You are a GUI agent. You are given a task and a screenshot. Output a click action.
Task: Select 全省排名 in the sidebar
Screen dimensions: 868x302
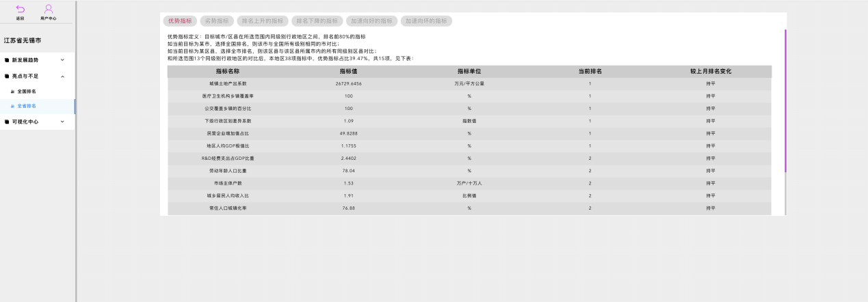[27, 106]
